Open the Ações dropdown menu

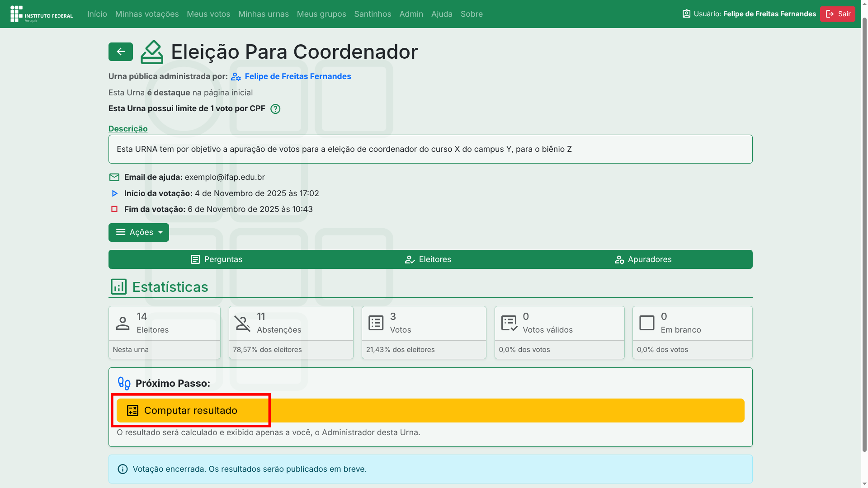click(x=138, y=232)
